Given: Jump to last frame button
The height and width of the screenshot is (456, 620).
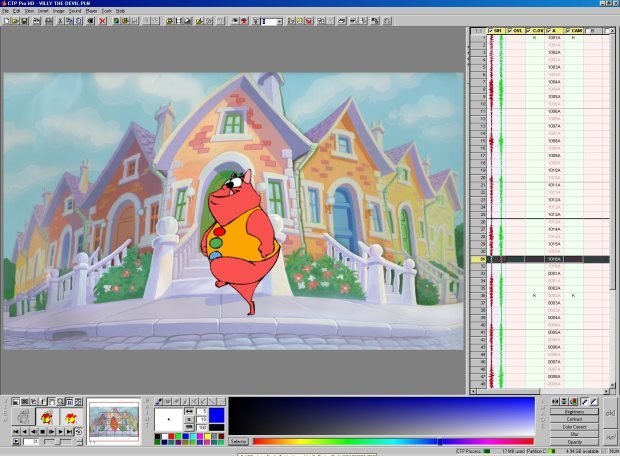Looking at the screenshot, I should click(69, 431).
